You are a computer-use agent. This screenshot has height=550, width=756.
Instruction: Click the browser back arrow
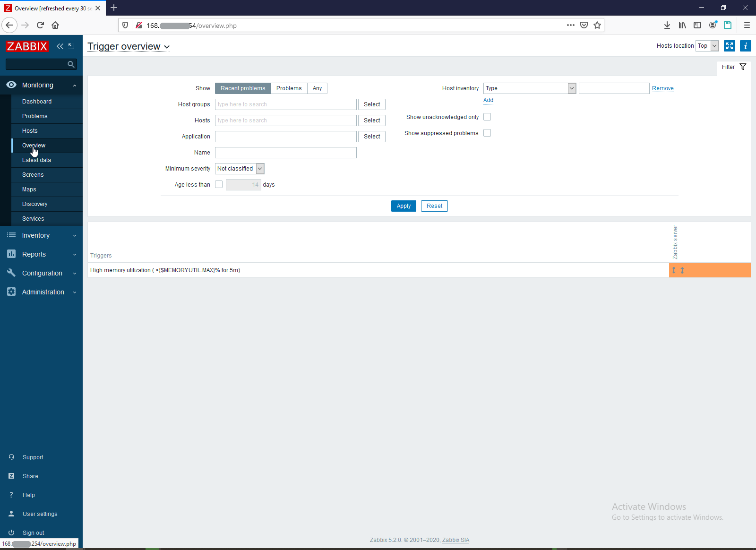[x=9, y=25]
